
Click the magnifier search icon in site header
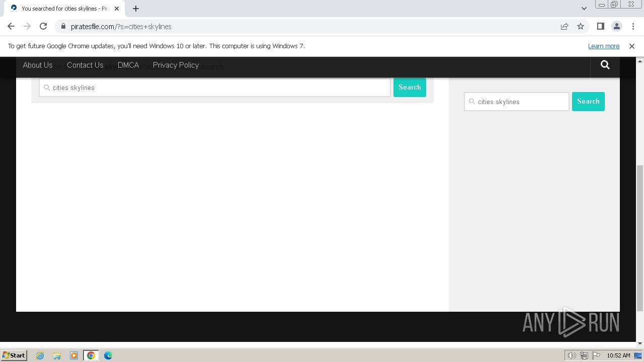pos(605,65)
